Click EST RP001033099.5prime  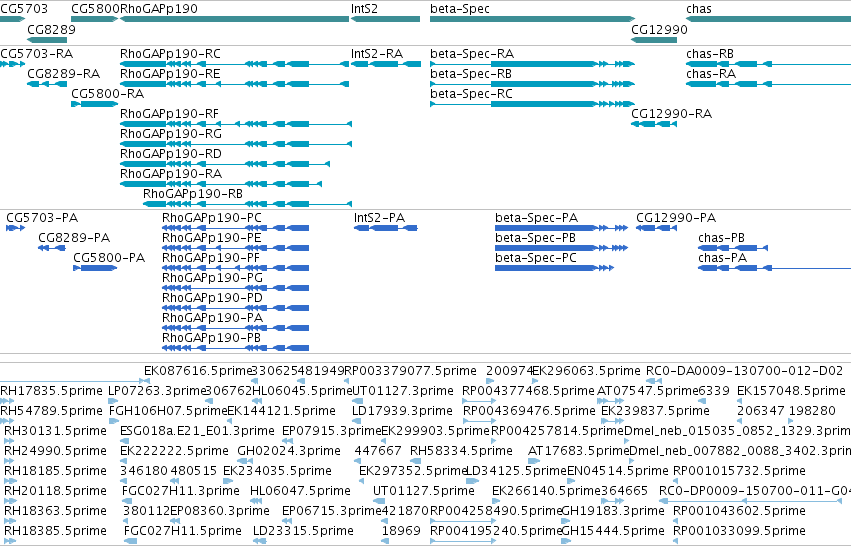point(739,531)
